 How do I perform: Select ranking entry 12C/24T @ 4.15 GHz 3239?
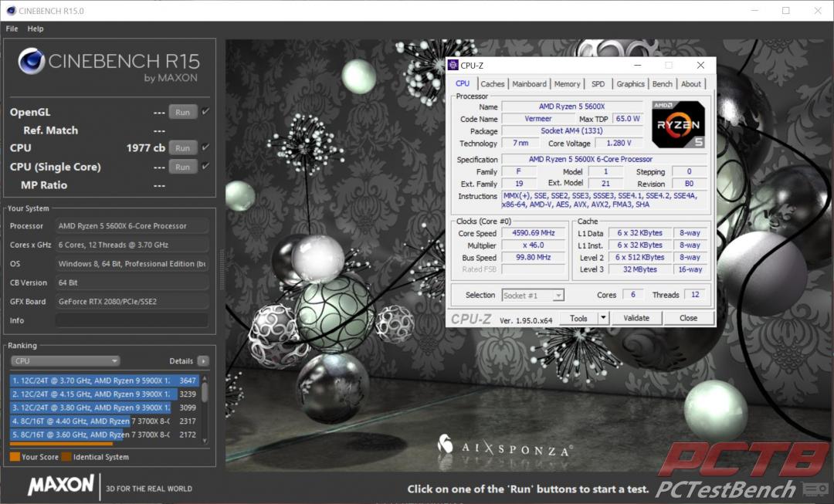pos(104,394)
